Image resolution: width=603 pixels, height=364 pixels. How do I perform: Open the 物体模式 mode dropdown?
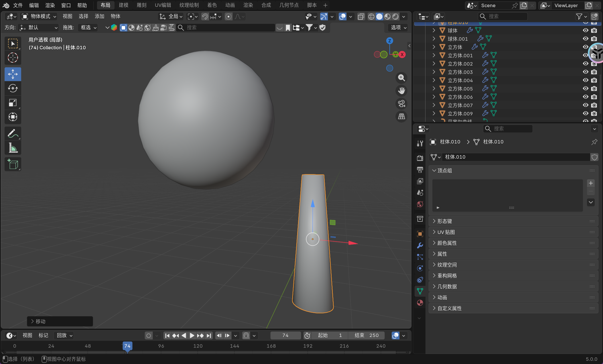click(x=40, y=17)
